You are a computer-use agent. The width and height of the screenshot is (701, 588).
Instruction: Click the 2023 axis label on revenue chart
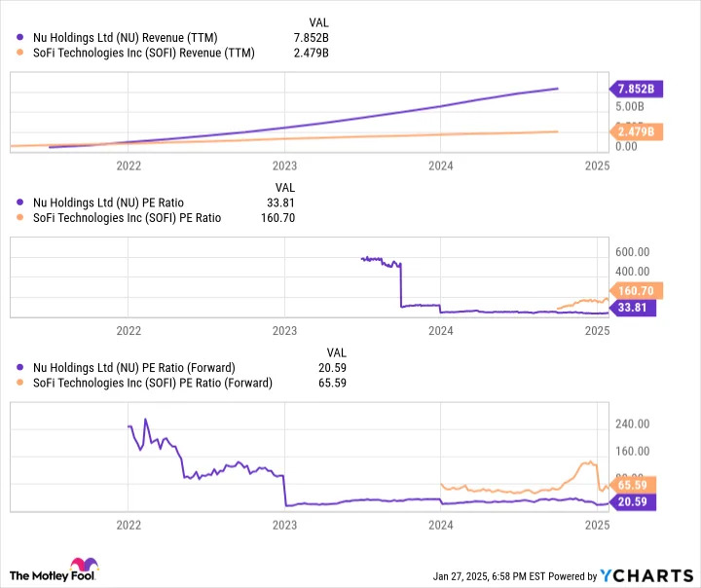coord(284,165)
